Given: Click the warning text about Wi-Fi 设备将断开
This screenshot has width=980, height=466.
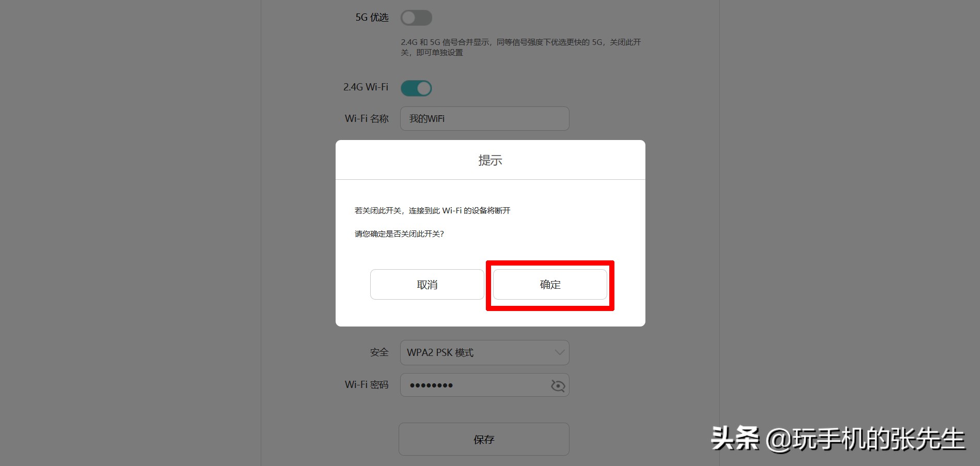Looking at the screenshot, I should pos(432,210).
